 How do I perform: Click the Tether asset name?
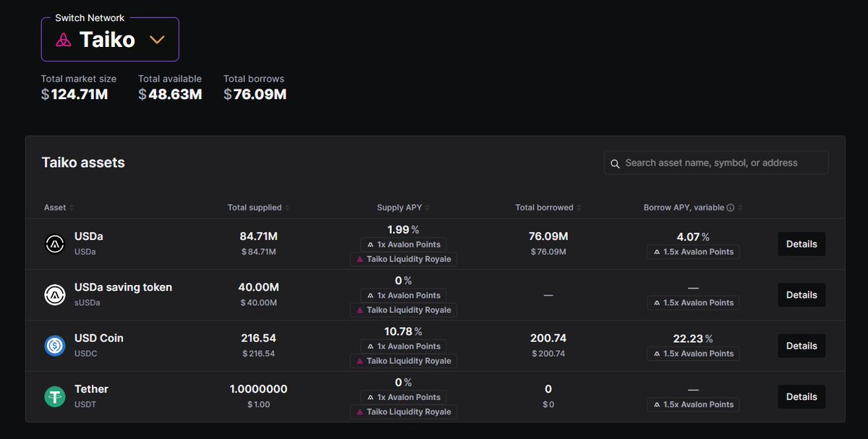91,388
